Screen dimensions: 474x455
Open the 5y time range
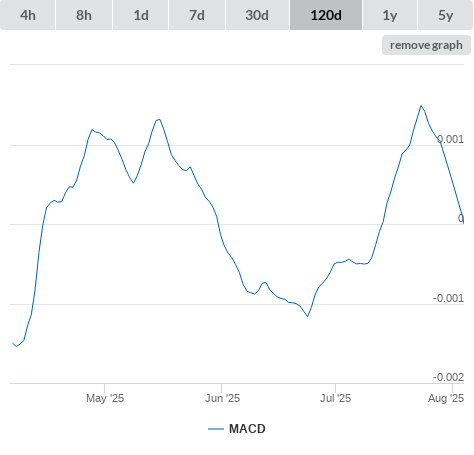(446, 15)
